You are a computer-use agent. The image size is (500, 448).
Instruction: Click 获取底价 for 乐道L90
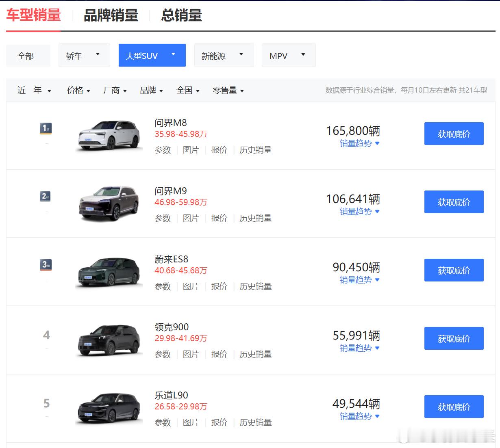tap(454, 407)
